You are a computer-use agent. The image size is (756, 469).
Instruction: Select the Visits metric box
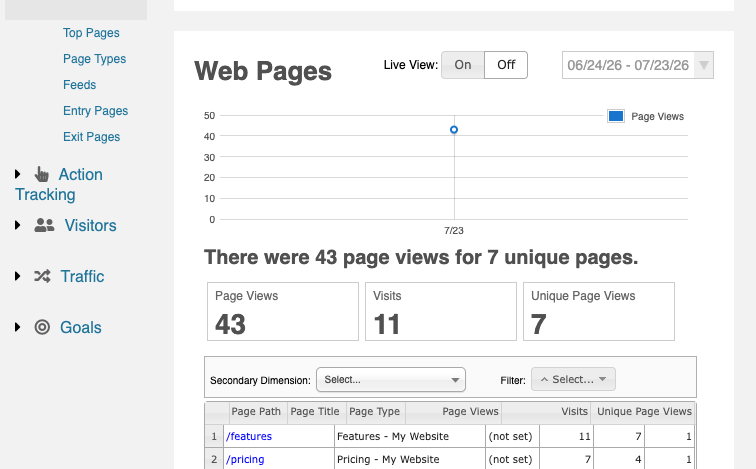pyautogui.click(x=441, y=311)
